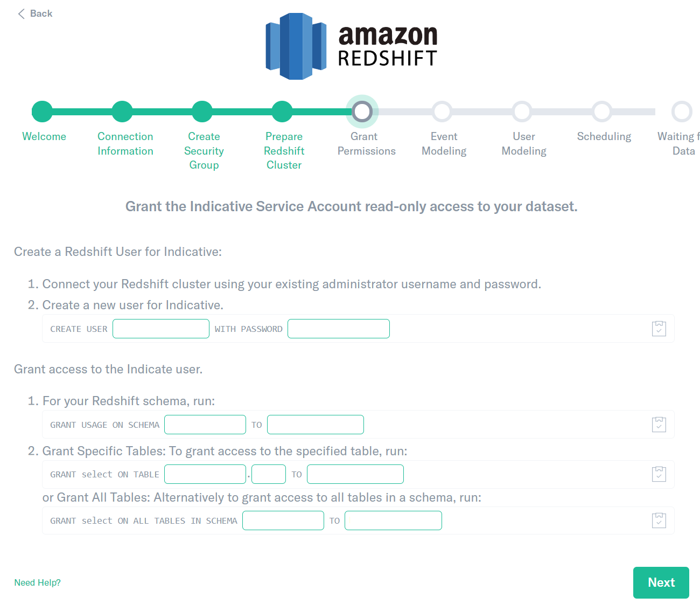Focus the CREATE USER username field
The height and width of the screenshot is (611, 700).
(x=161, y=329)
